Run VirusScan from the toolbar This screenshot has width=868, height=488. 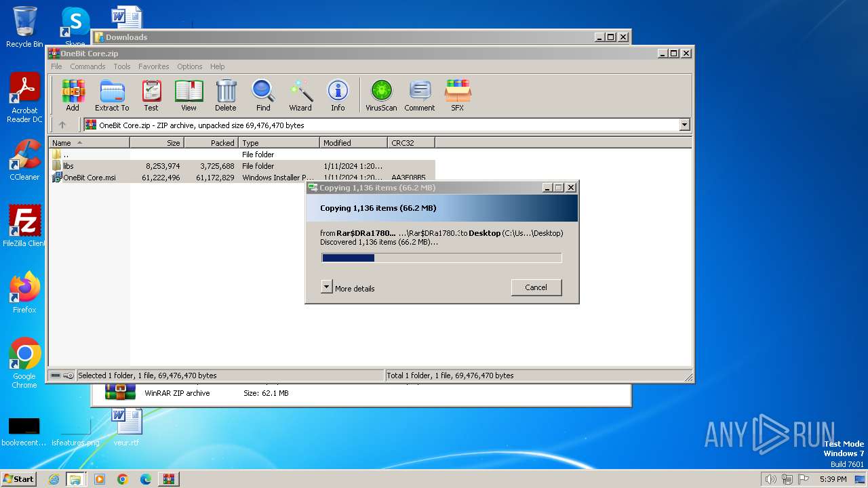tap(381, 96)
